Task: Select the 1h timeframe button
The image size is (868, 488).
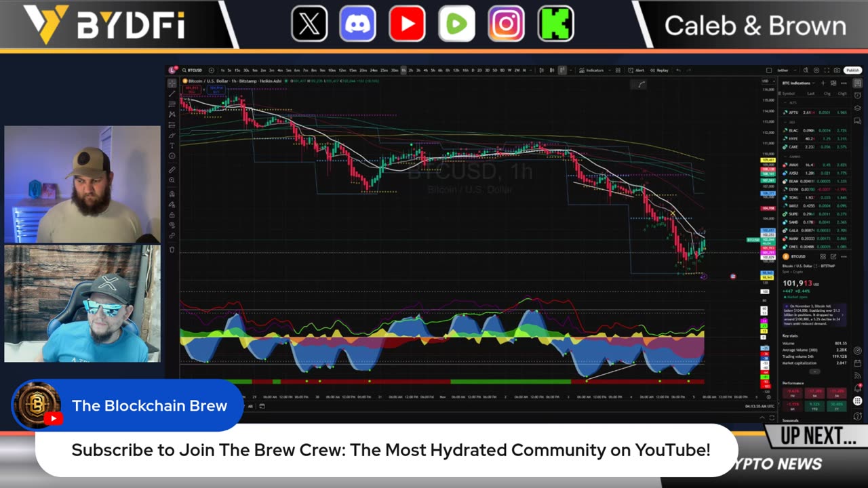Action: point(403,70)
